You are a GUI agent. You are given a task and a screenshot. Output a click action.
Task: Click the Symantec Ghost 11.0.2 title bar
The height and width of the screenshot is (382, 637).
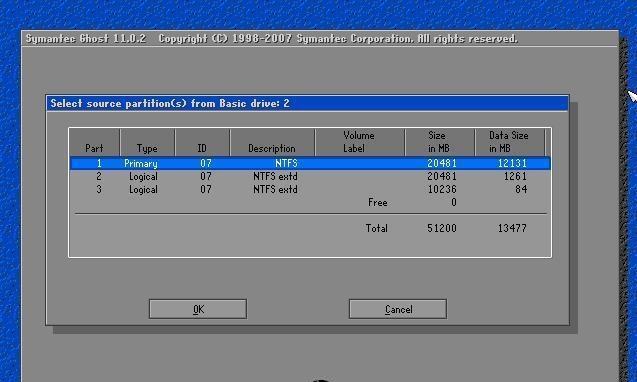point(320,39)
